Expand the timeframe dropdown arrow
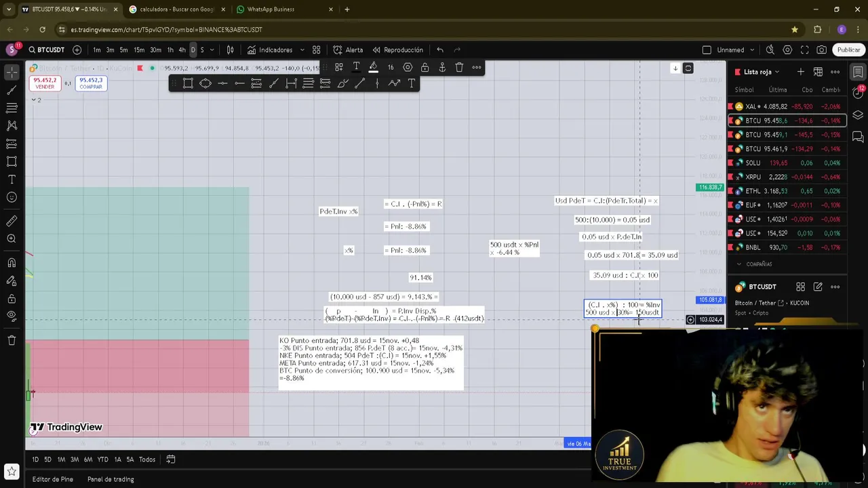The height and width of the screenshot is (488, 868). click(212, 49)
